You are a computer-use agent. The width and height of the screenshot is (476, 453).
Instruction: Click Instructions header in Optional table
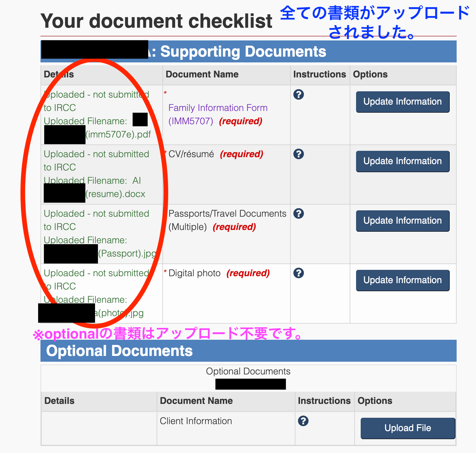click(x=324, y=401)
